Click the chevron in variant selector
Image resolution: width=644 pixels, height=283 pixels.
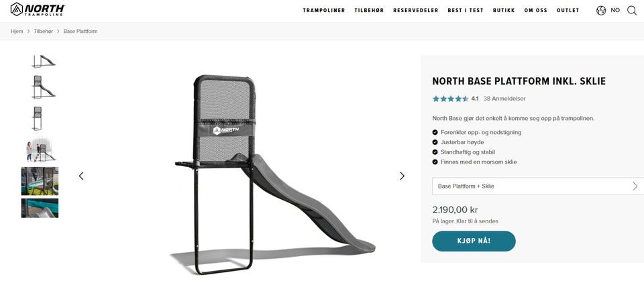[x=635, y=186]
